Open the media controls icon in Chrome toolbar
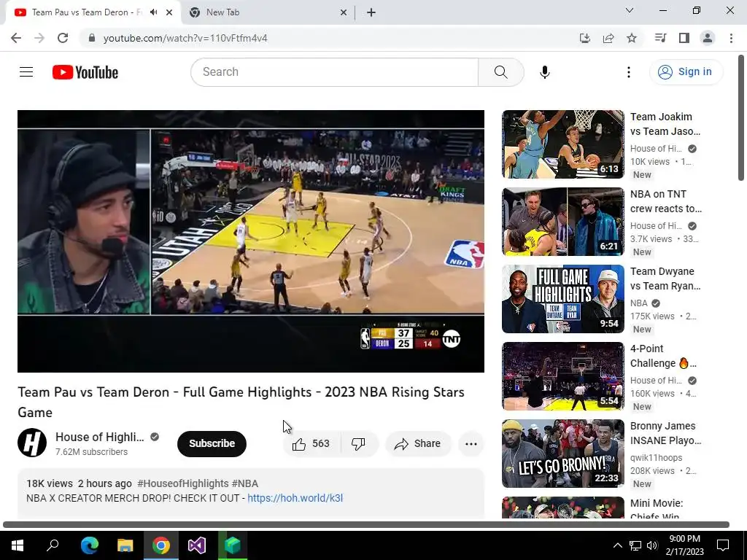This screenshot has height=560, width=747. point(660,38)
